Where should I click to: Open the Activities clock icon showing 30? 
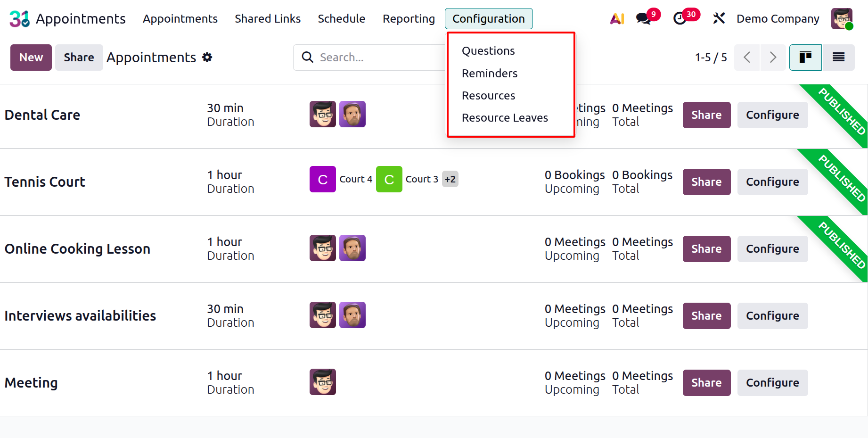680,19
